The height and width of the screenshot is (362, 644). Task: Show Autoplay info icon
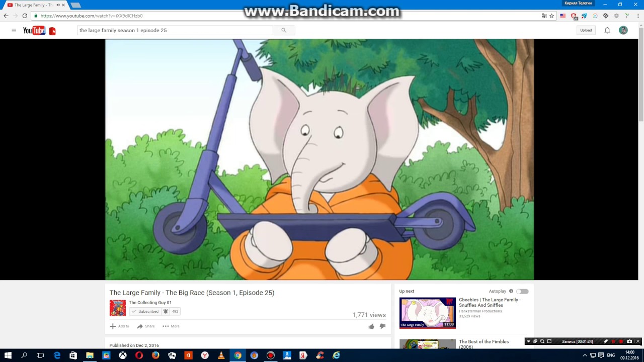(511, 291)
